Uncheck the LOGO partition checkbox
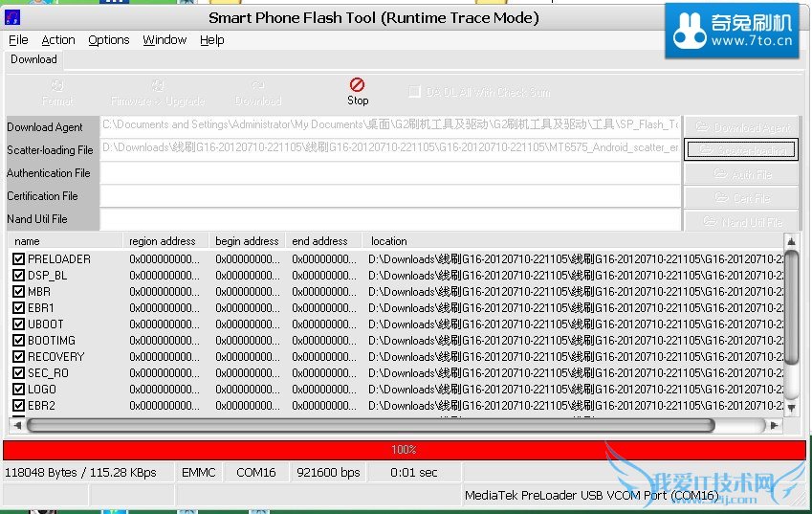Image resolution: width=812 pixels, height=514 pixels. (18, 390)
